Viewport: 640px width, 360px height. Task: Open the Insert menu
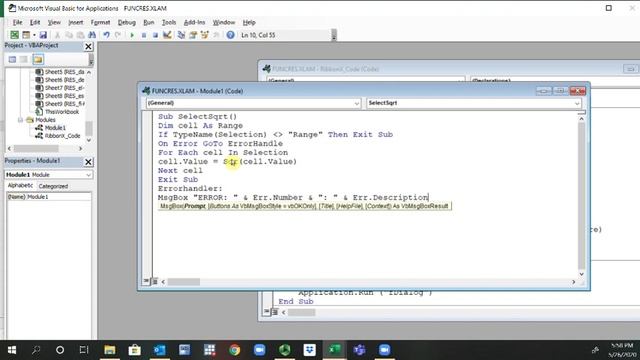point(76,22)
